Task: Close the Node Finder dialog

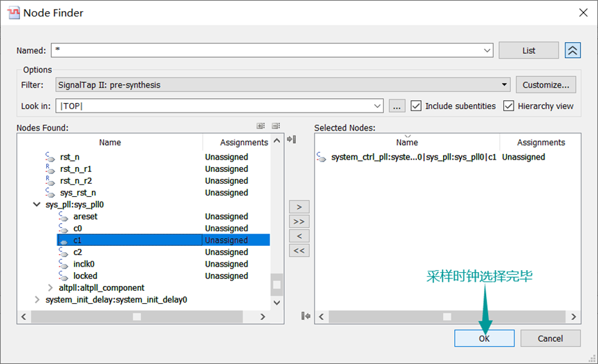Action: pyautogui.click(x=583, y=12)
